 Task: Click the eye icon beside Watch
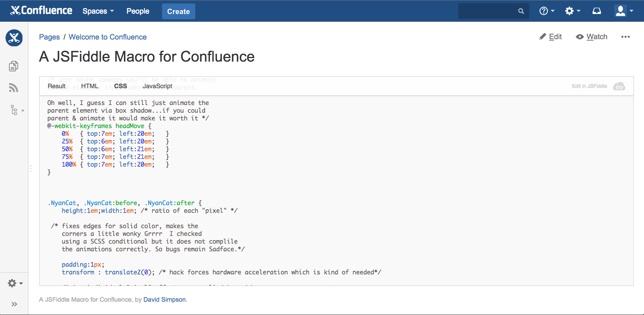(x=580, y=37)
